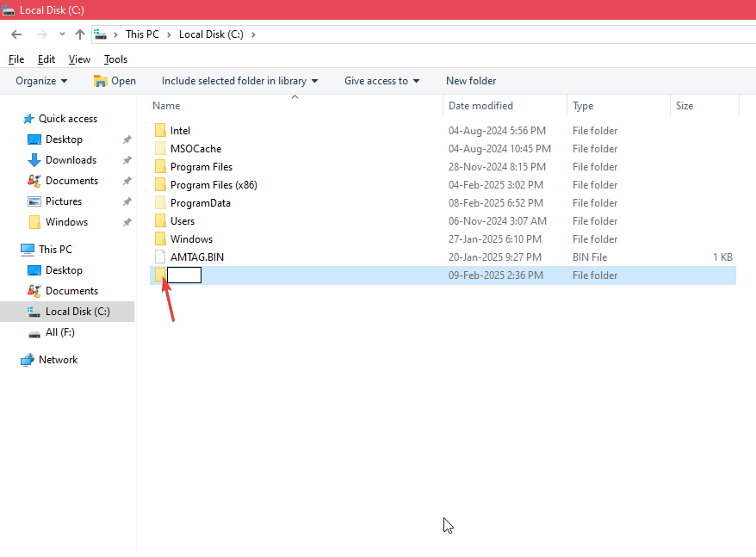The width and height of the screenshot is (756, 557).
Task: Click the Open toolbar button
Action: point(115,81)
